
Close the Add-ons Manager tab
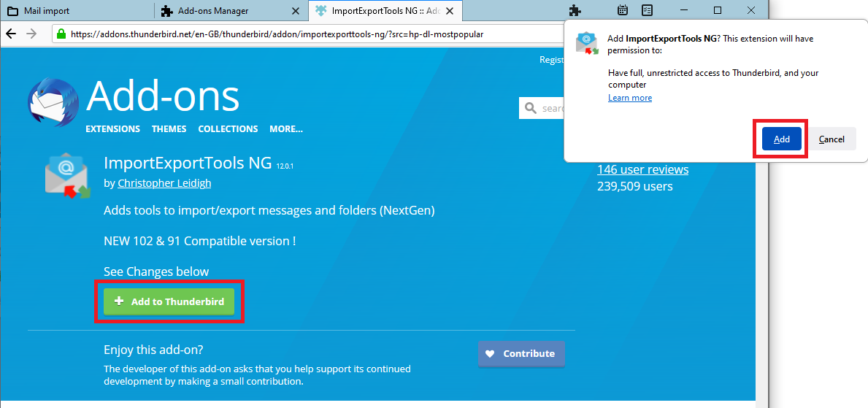click(295, 11)
